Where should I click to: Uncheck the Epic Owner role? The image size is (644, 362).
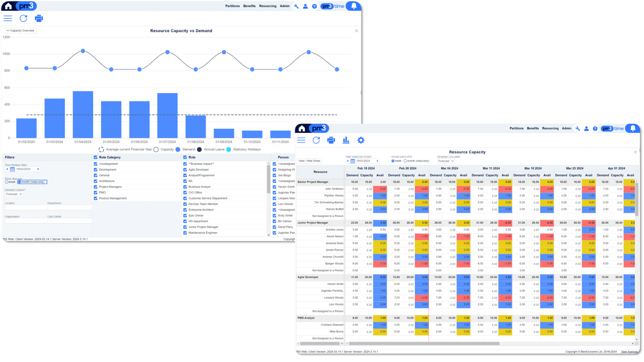(x=185, y=216)
